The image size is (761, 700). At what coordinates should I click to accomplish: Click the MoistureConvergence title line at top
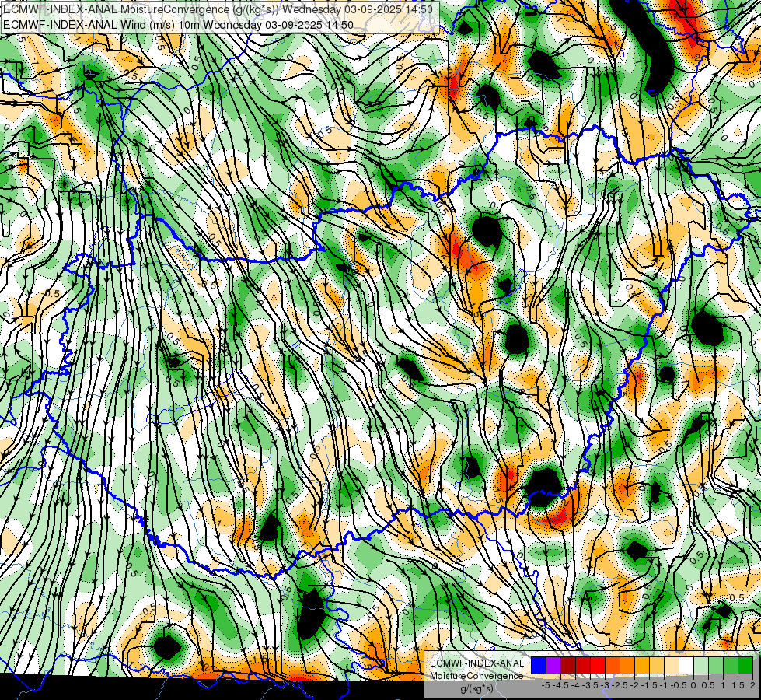(x=218, y=9)
